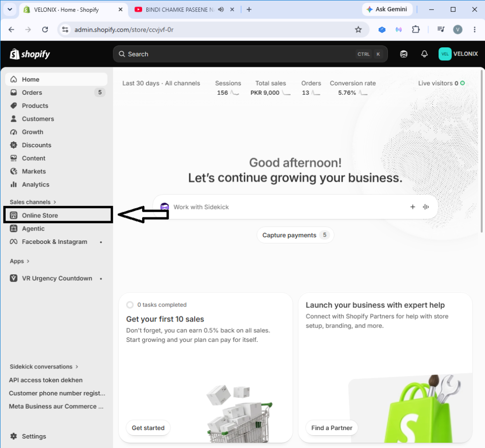The width and height of the screenshot is (485, 448).
Task: Open a new browser tab
Action: (249, 9)
